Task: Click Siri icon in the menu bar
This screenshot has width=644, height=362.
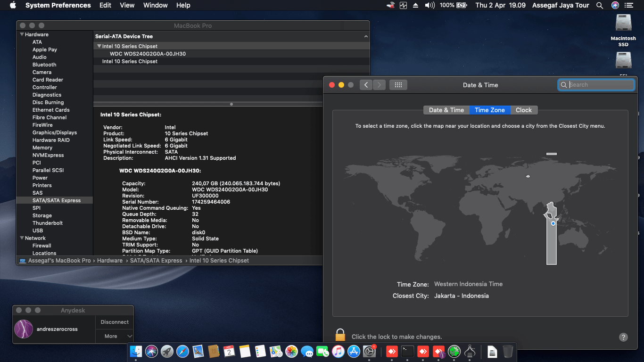Action: coord(615,5)
